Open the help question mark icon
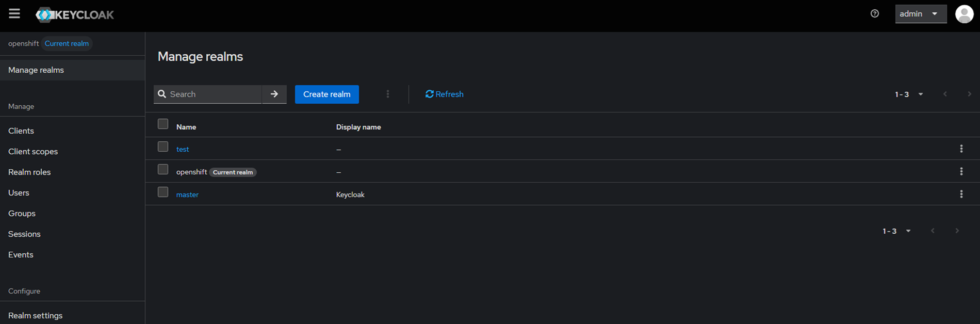Viewport: 980px width, 324px height. 874,14
